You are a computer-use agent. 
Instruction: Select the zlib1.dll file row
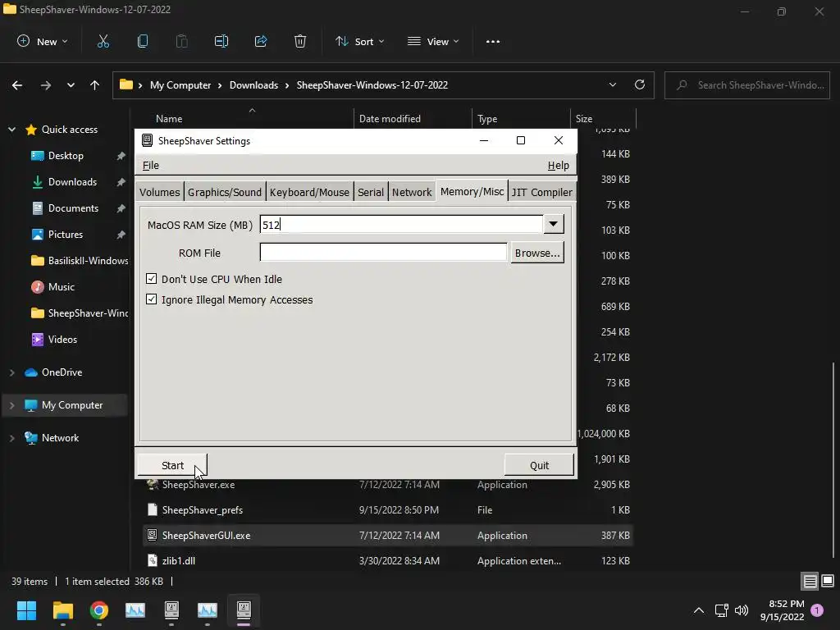[x=388, y=561]
